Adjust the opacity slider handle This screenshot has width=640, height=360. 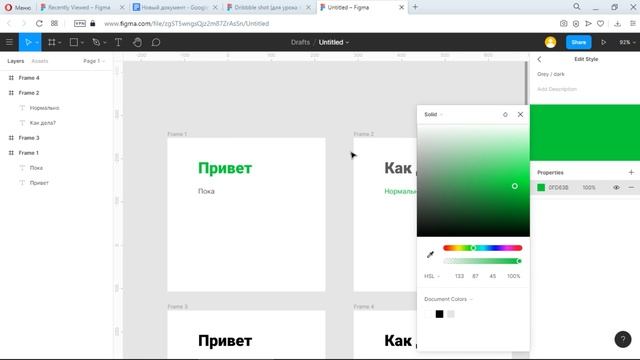coord(519,261)
